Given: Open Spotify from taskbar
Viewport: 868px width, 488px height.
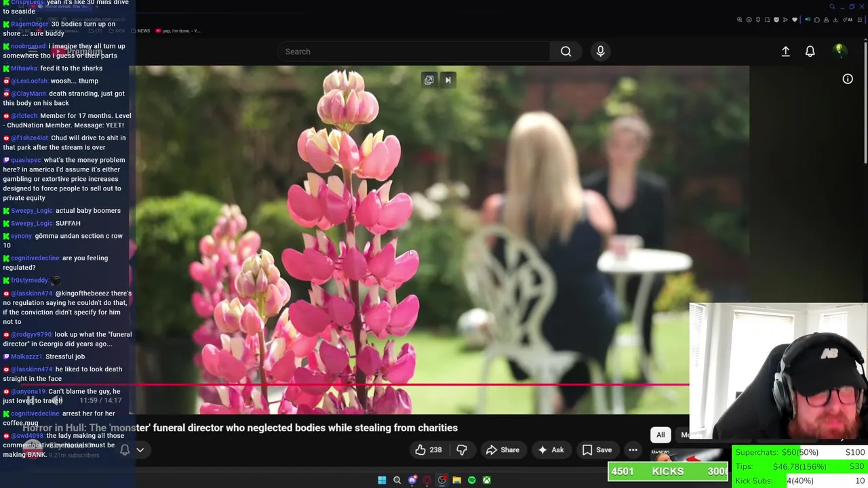Looking at the screenshot, I should tap(471, 480).
